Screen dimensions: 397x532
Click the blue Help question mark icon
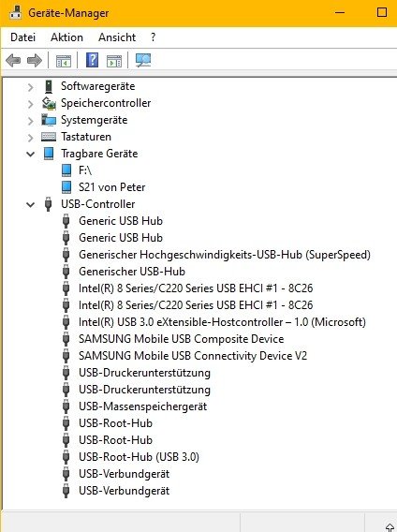click(92, 60)
